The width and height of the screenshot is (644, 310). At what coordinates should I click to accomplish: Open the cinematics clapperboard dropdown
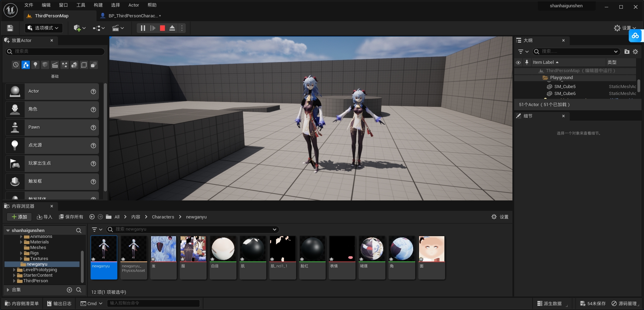(x=118, y=28)
